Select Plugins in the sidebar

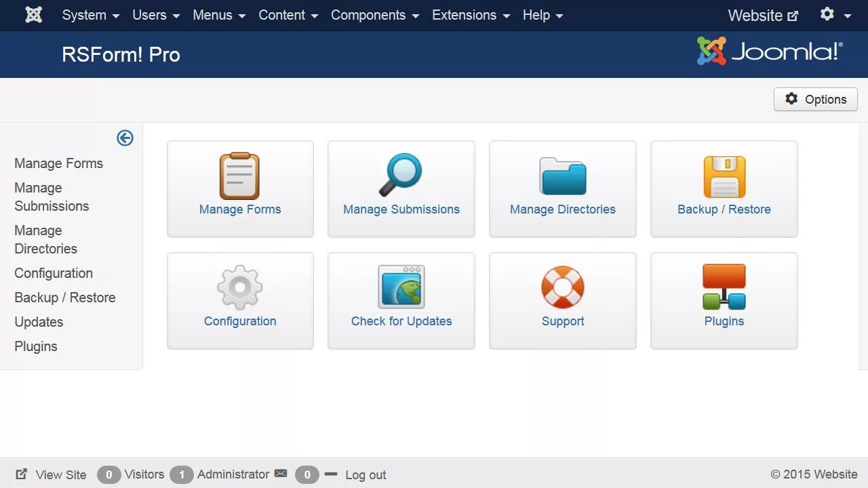[36, 346]
